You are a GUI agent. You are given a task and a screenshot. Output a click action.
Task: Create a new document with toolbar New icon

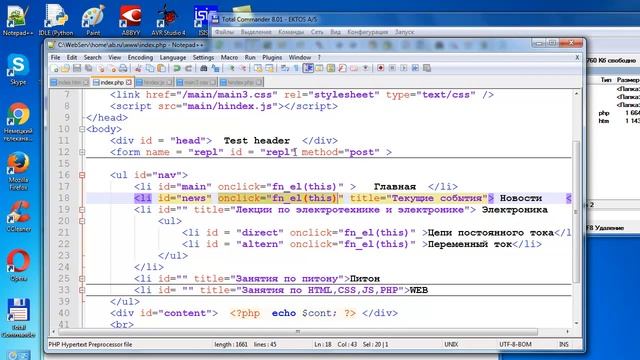[55, 69]
